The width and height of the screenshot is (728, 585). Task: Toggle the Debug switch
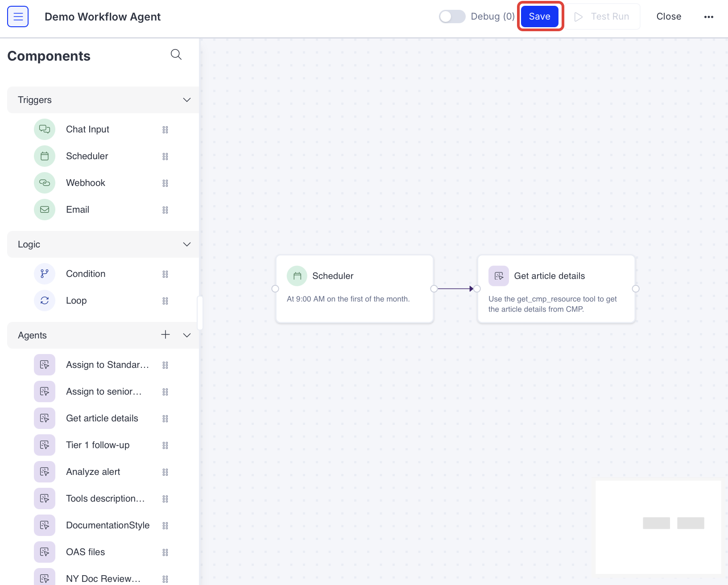(452, 16)
